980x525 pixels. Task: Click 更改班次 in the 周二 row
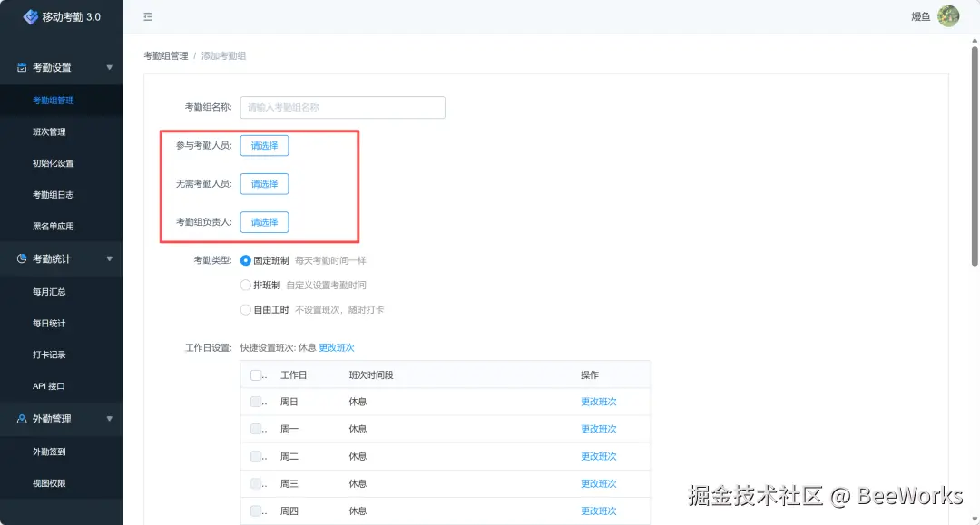pyautogui.click(x=598, y=456)
